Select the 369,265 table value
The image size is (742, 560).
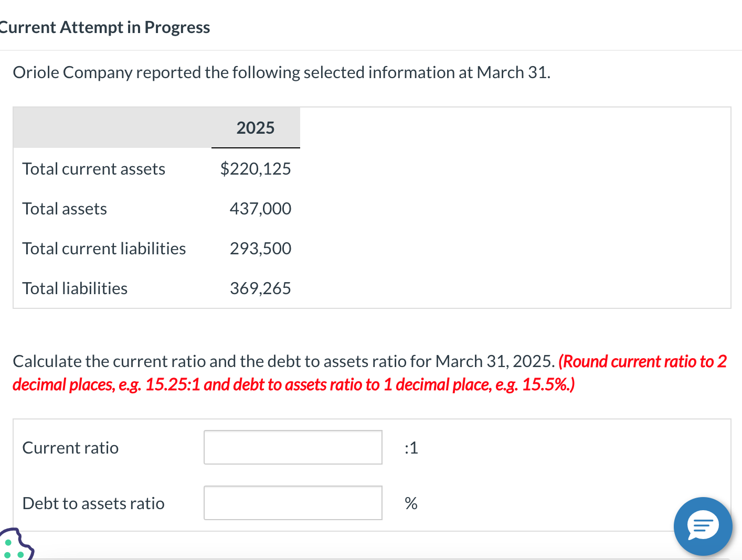pyautogui.click(x=260, y=288)
